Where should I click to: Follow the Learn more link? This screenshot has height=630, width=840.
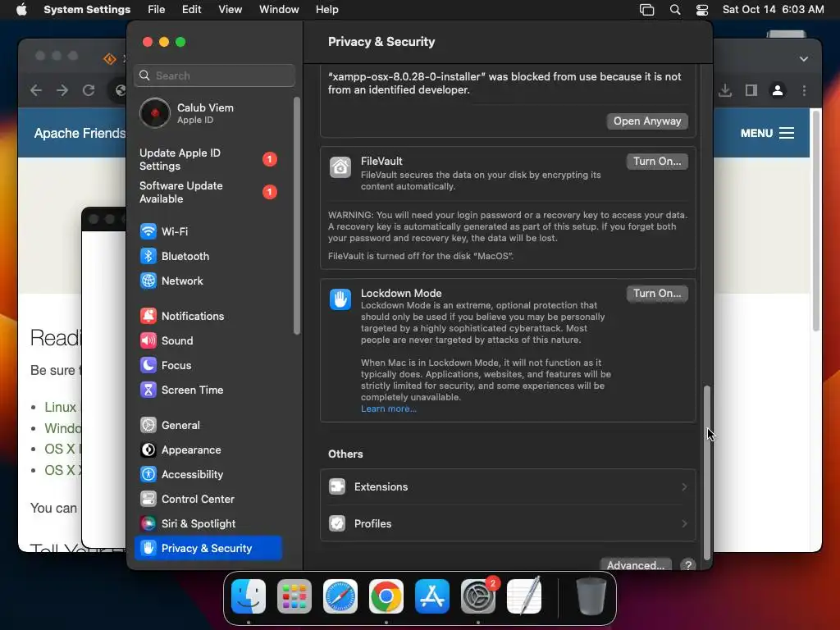[388, 409]
